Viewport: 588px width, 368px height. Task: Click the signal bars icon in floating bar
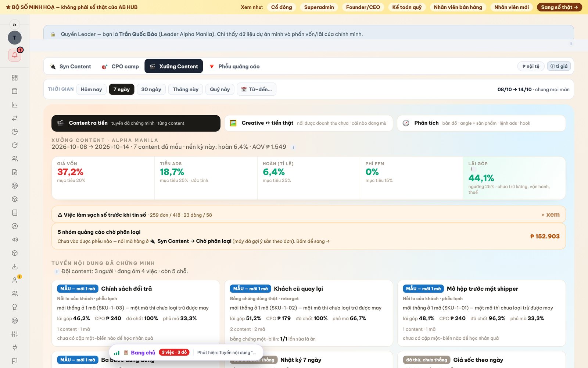pyautogui.click(x=116, y=353)
